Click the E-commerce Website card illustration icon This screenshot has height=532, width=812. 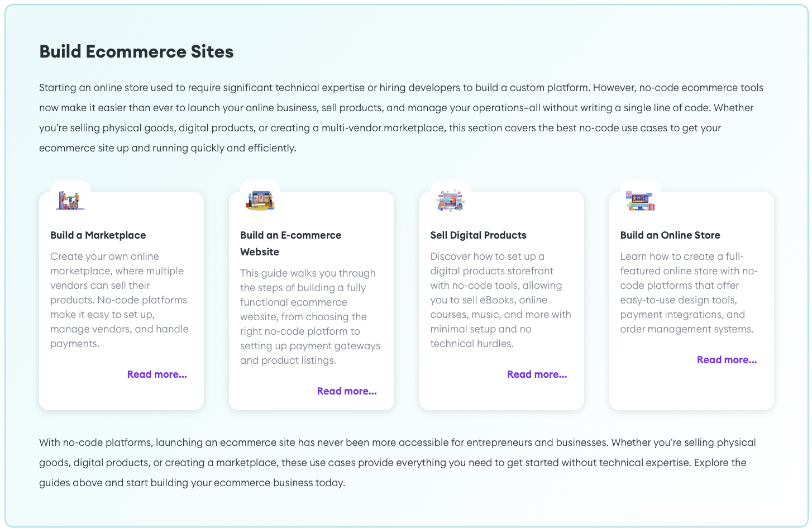click(x=260, y=200)
